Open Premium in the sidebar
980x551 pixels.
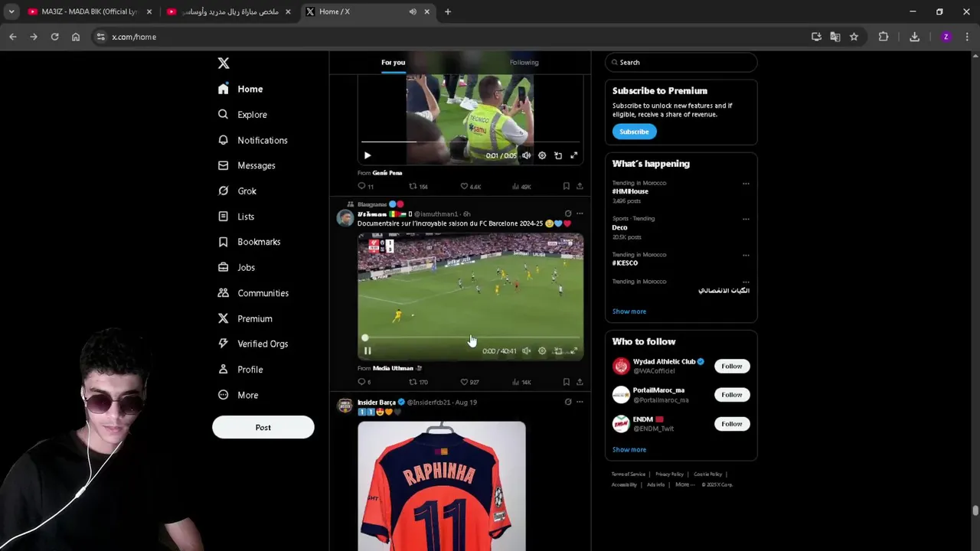(244, 318)
